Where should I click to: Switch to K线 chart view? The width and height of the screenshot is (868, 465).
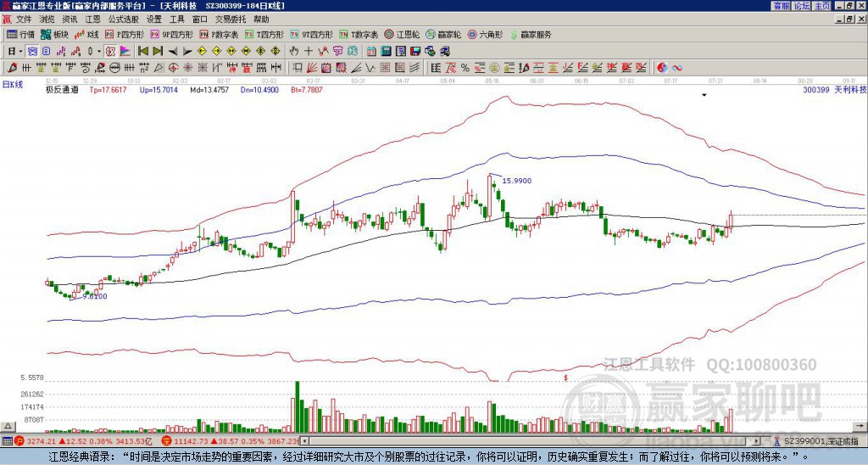[86, 34]
